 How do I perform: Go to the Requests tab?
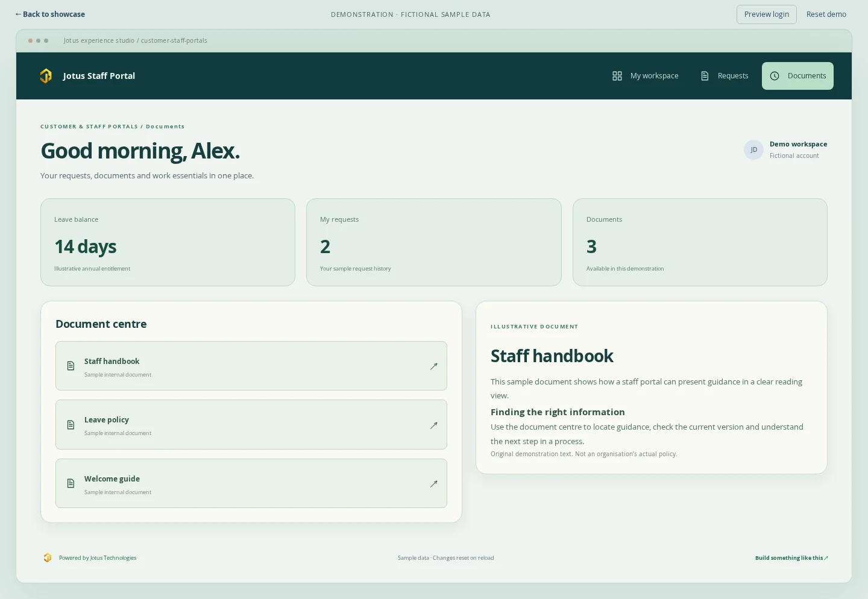click(725, 76)
